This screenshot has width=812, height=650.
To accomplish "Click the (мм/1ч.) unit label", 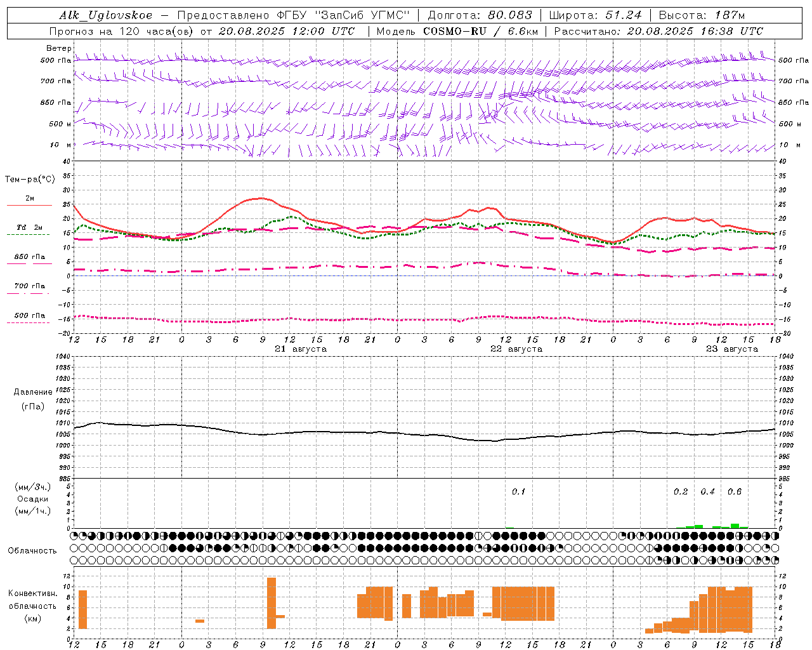I will click(x=34, y=511).
